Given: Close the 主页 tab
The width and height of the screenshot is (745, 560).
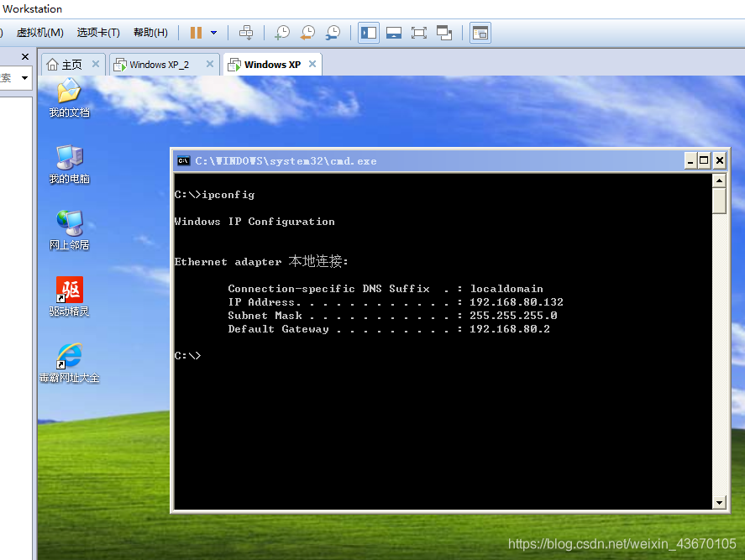Looking at the screenshot, I should click(x=96, y=64).
